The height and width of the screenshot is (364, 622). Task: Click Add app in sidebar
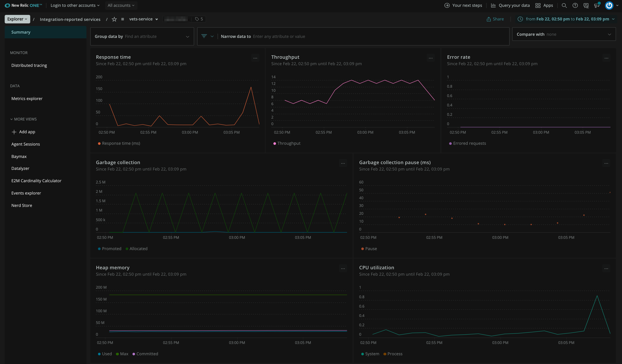(27, 131)
